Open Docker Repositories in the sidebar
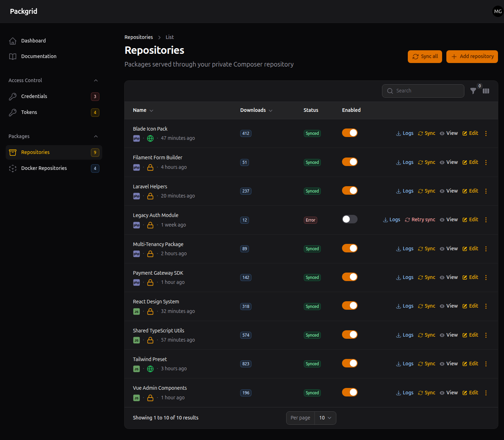This screenshot has width=504, height=440. pos(54,168)
